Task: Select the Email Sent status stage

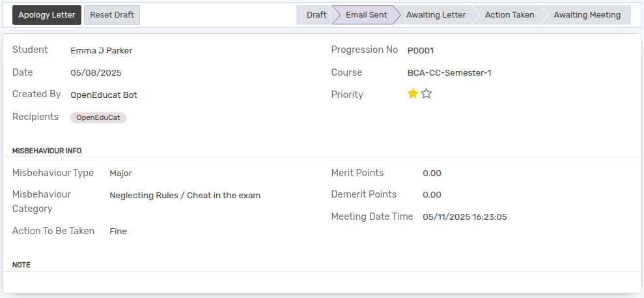Action: pyautogui.click(x=367, y=15)
